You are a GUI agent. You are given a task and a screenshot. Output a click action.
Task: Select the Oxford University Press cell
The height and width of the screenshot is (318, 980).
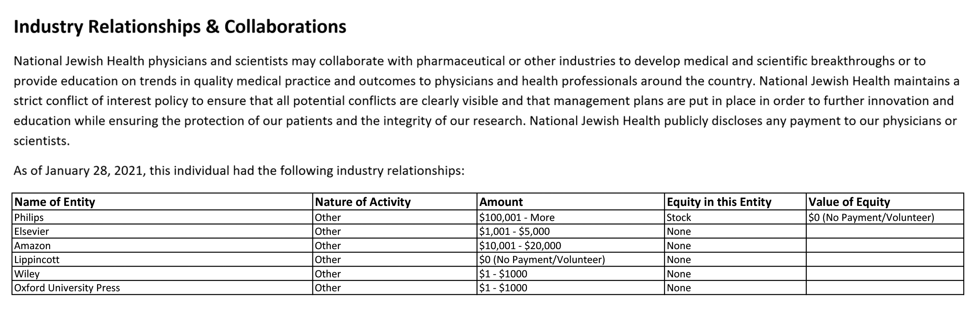pyautogui.click(x=67, y=288)
